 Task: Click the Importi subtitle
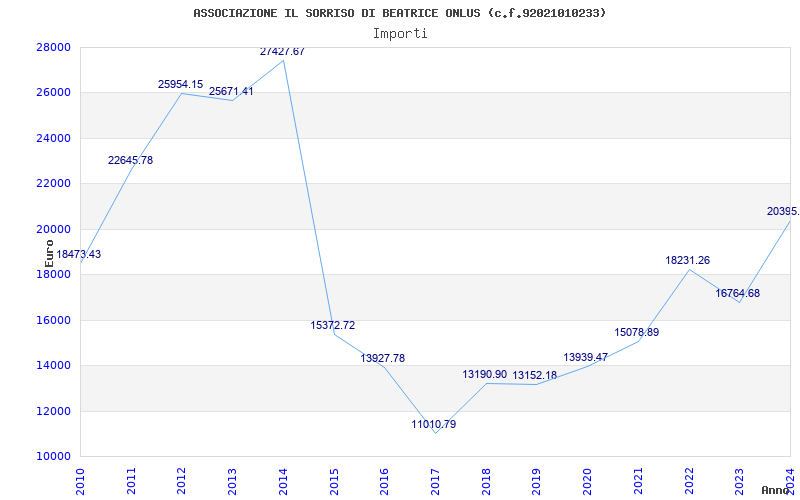pyautogui.click(x=400, y=34)
